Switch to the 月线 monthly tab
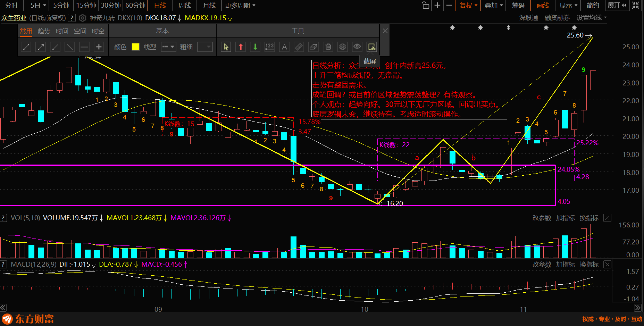Viewport: 644px width, 326px height. coord(209,5)
